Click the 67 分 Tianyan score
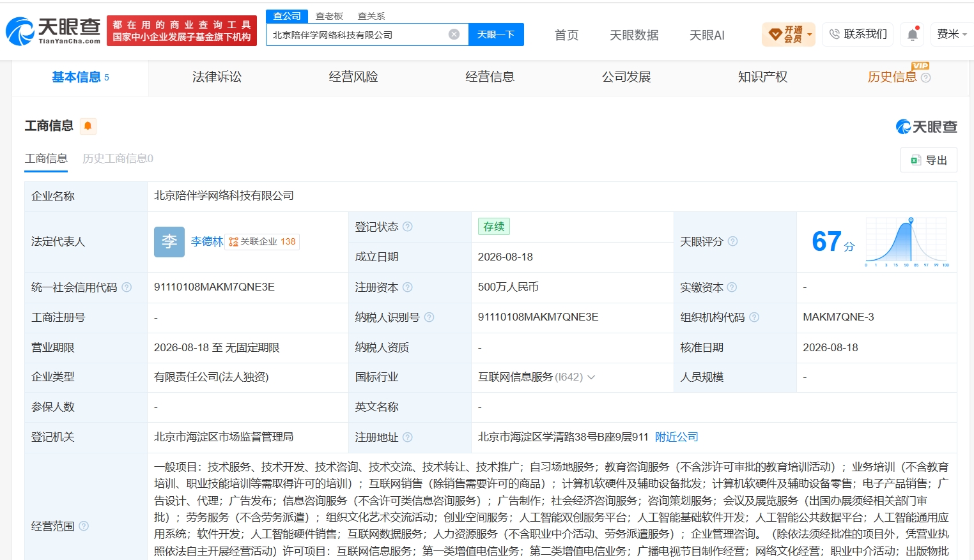This screenshot has width=974, height=560. [833, 242]
